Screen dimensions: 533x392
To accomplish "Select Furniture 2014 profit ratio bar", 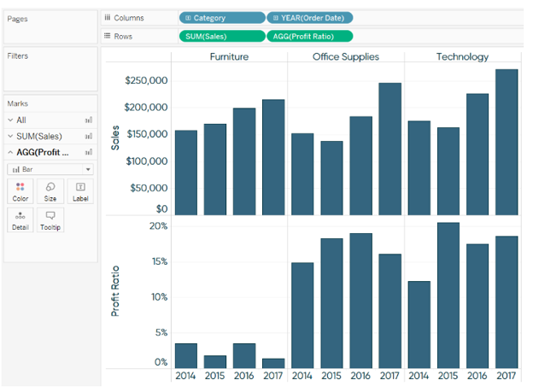I will tap(186, 355).
